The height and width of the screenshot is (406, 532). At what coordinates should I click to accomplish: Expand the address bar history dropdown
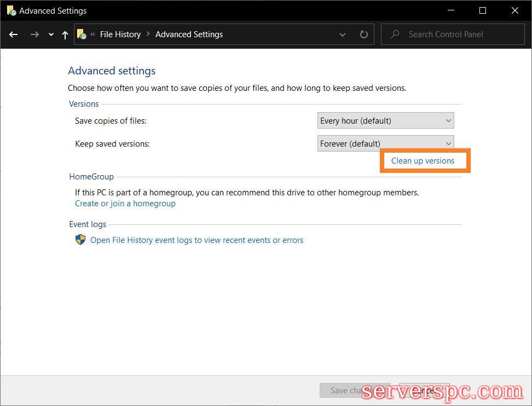coord(343,34)
